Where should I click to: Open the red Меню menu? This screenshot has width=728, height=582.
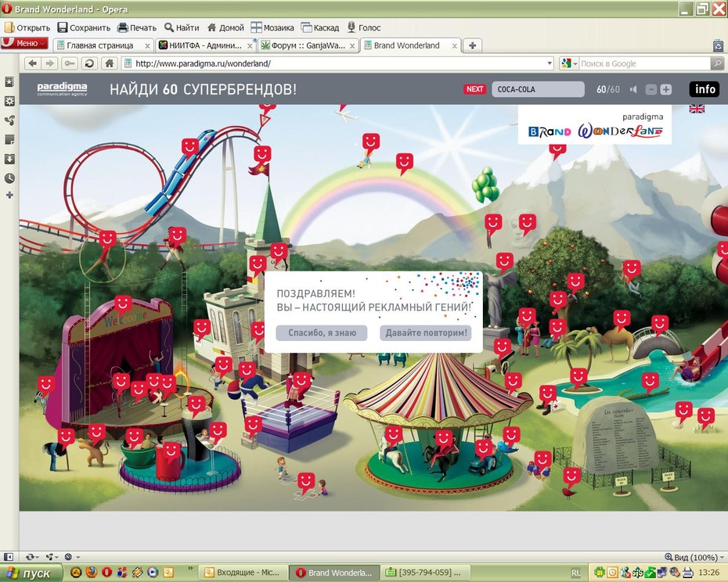[24, 43]
